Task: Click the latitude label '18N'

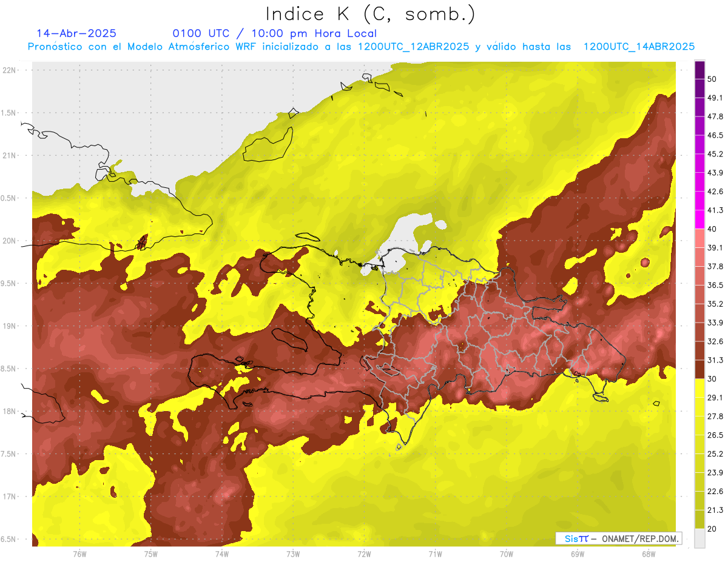Action: coord(9,411)
